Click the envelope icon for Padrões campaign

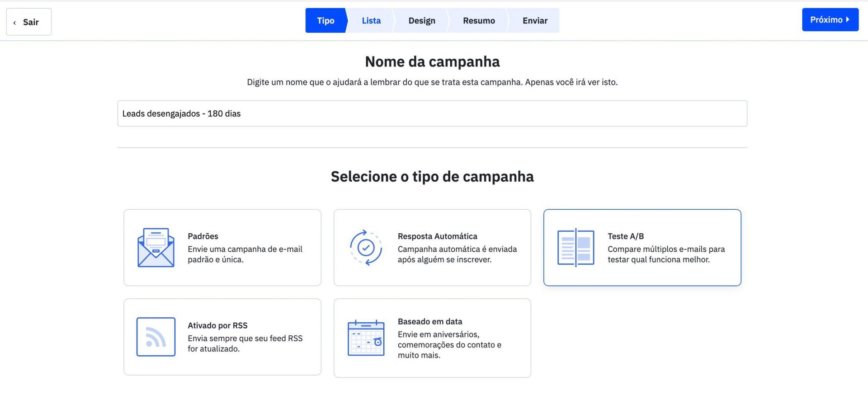tap(156, 248)
